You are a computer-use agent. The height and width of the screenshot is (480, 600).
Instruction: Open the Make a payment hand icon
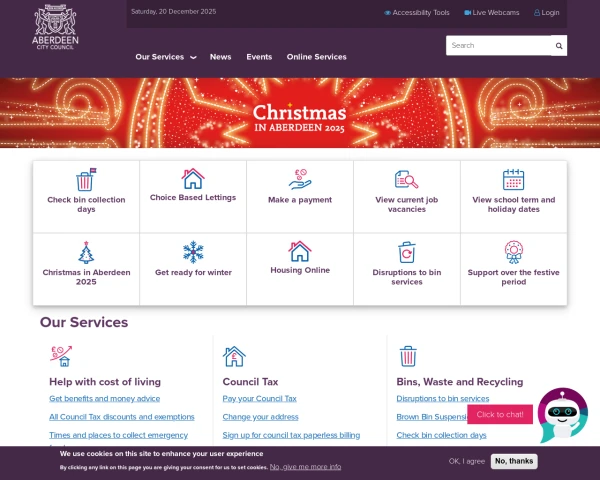(x=300, y=180)
